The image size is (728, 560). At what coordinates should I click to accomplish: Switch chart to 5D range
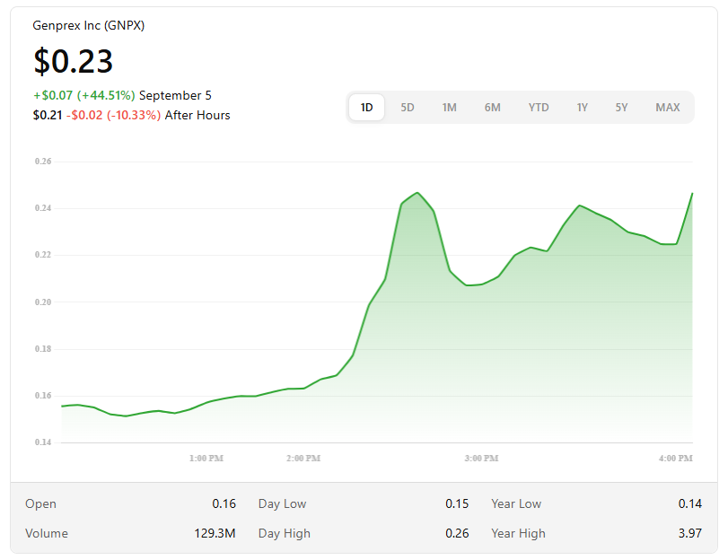(408, 108)
